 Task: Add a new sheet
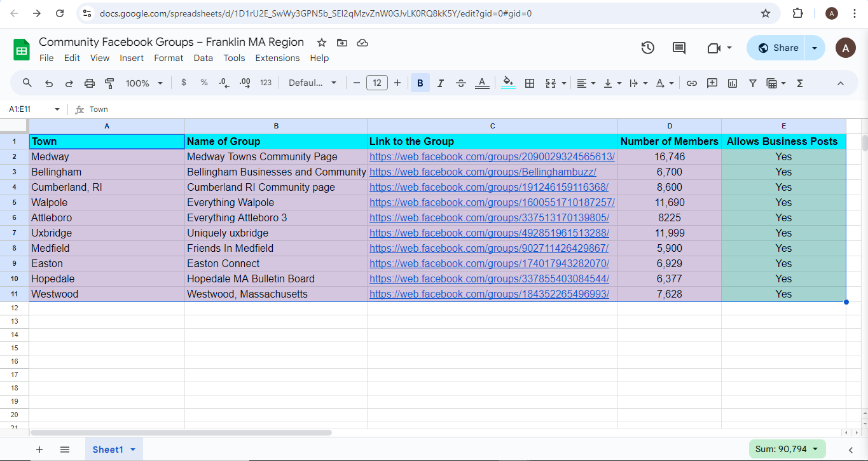[39, 450]
